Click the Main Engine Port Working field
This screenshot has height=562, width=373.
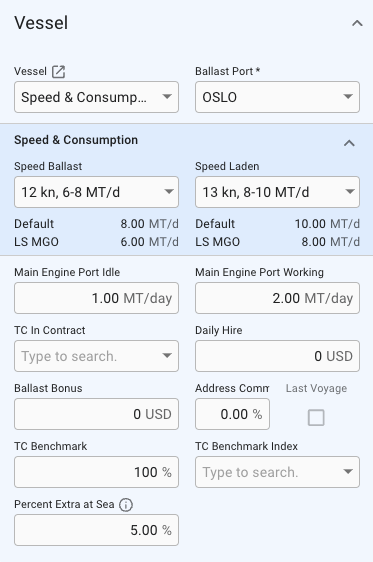tap(277, 298)
